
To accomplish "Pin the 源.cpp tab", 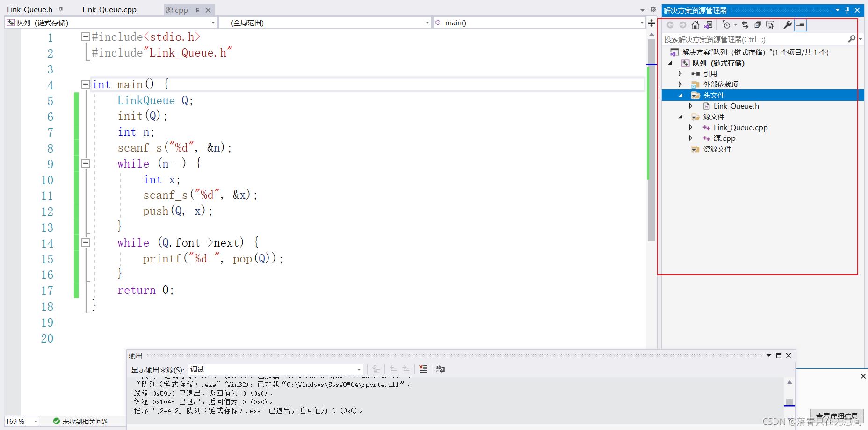I will click(197, 10).
